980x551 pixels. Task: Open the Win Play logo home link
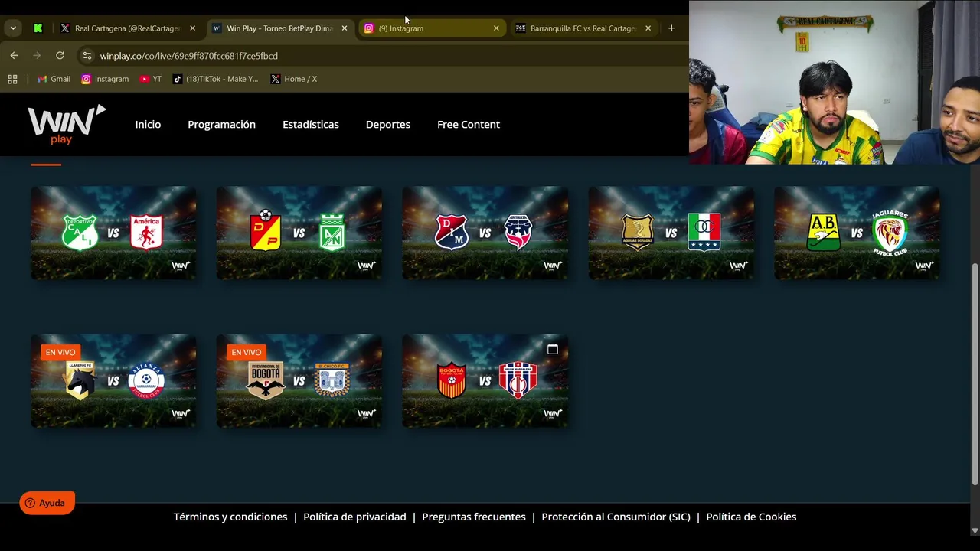[x=67, y=124]
